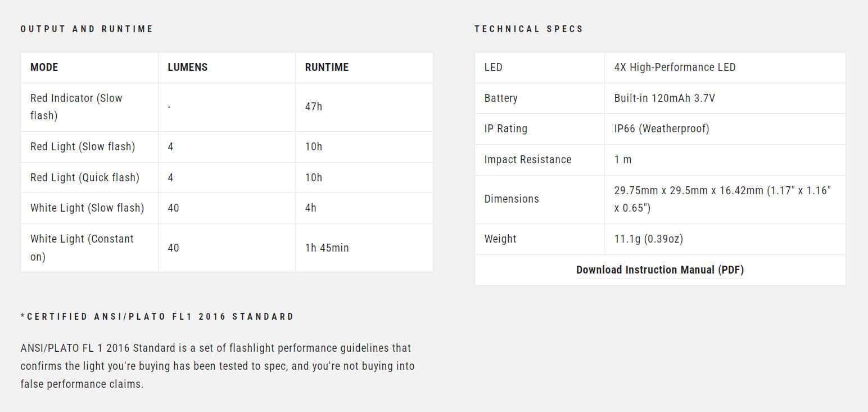
Task: Click the RUNTIME column header
Action: click(x=327, y=68)
